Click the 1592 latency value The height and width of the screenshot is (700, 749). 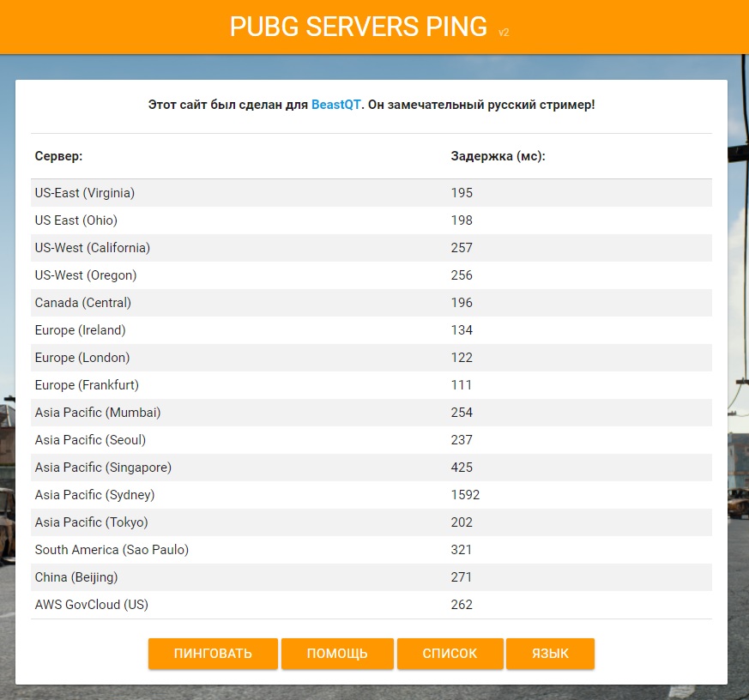(465, 495)
